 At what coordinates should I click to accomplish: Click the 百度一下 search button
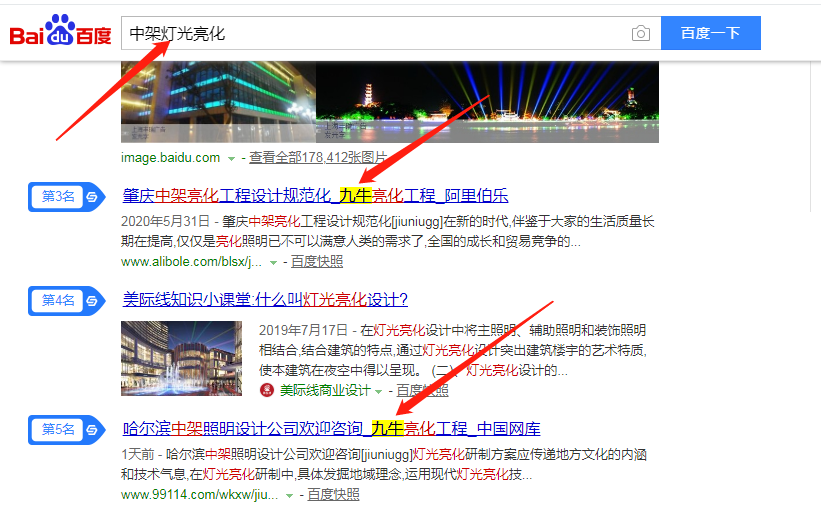pyautogui.click(x=711, y=33)
